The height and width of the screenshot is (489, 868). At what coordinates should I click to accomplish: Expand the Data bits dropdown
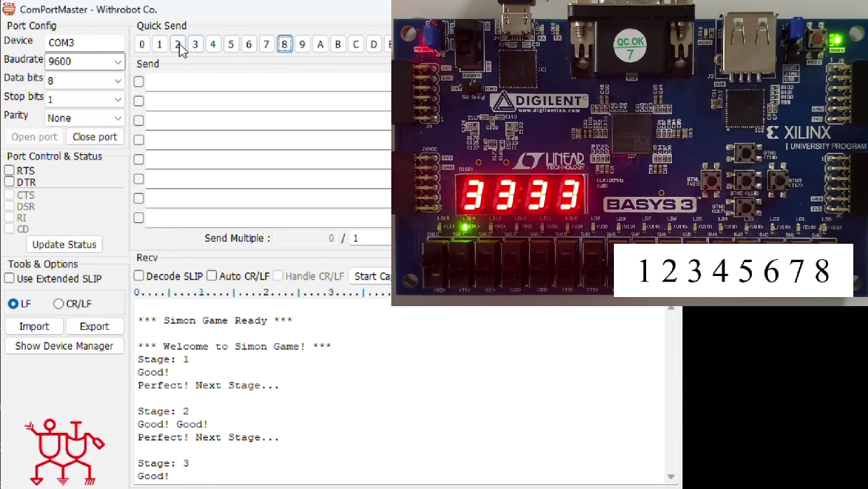click(x=85, y=81)
